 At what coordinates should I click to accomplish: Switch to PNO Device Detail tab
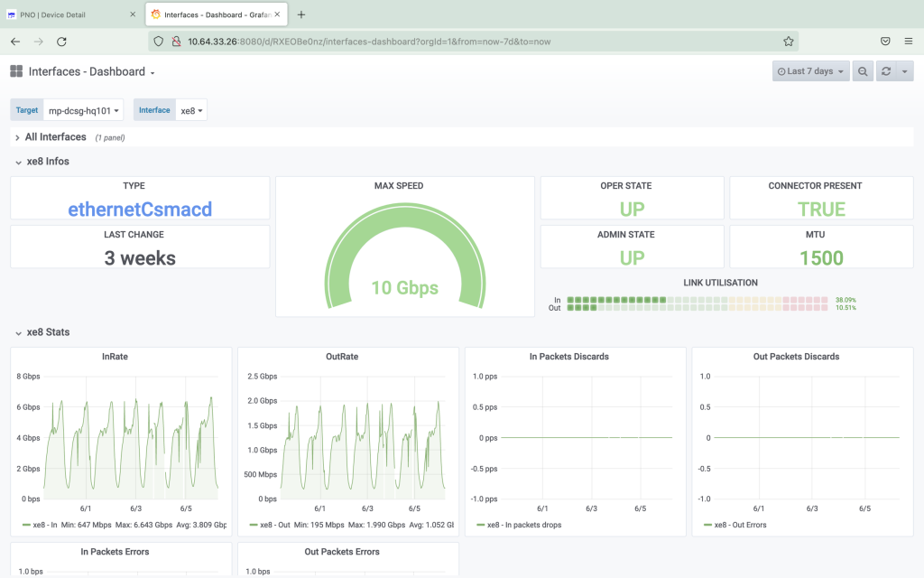72,14
